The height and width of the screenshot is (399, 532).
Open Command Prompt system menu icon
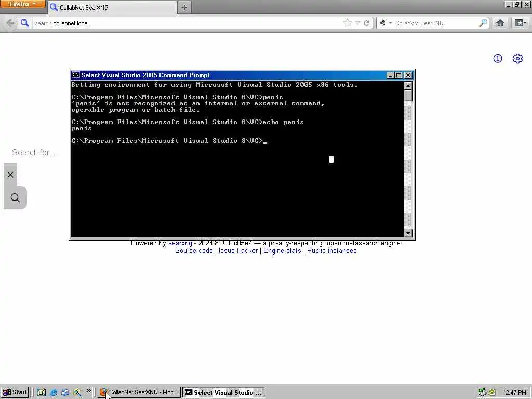tap(76, 75)
